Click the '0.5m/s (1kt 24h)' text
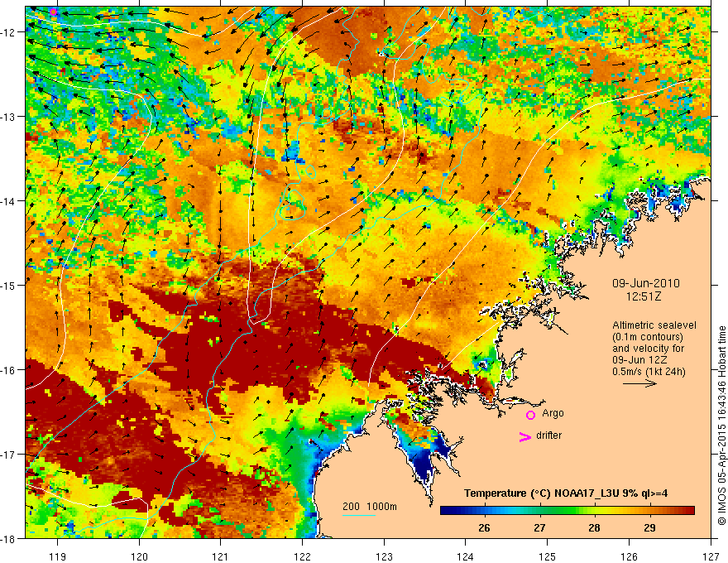728x563 pixels. click(x=649, y=372)
